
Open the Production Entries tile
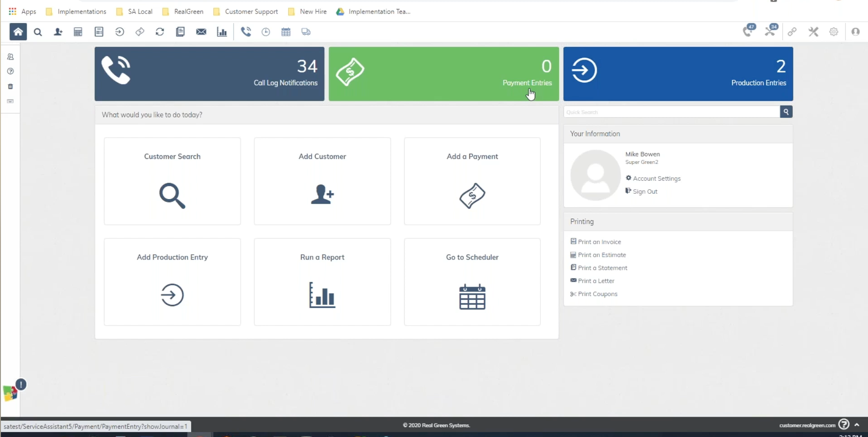pos(678,74)
